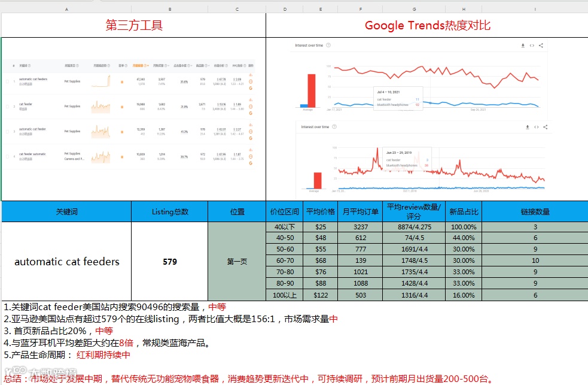Select the line starting '1.关键词cat feeder美国站内搜索90496'
Image resolution: width=588 pixels, height=385 pixels.
point(115,307)
